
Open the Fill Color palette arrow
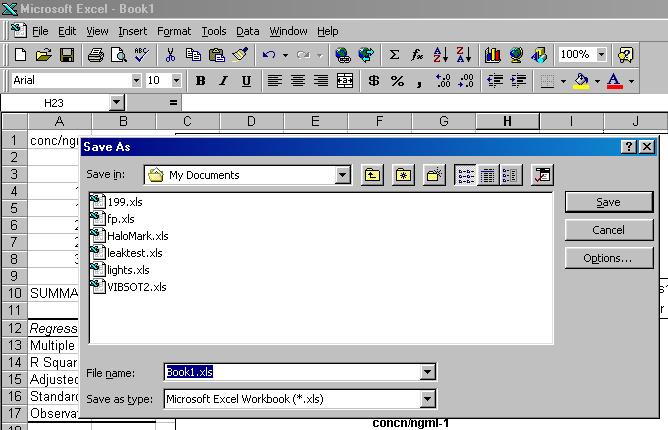pos(597,81)
